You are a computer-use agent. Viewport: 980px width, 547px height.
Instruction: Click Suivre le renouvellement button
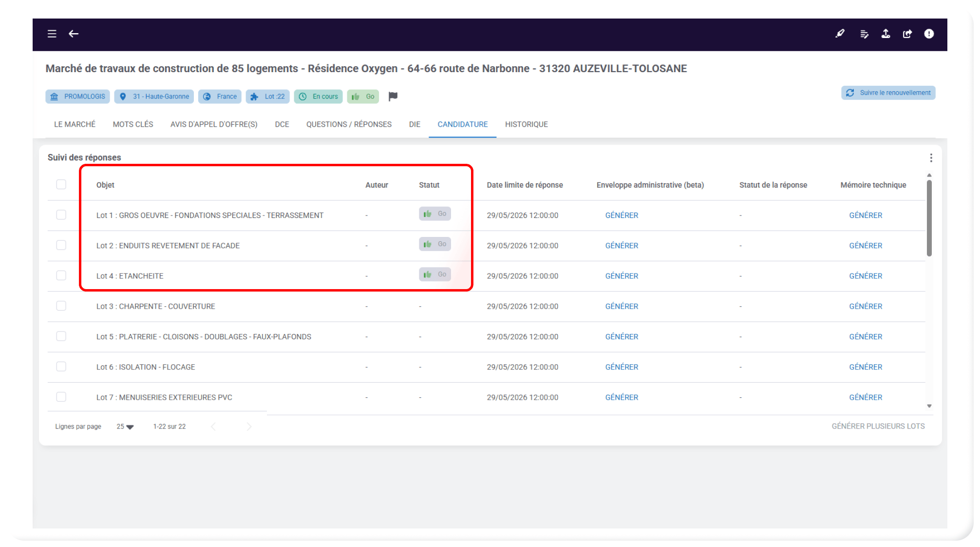click(888, 93)
